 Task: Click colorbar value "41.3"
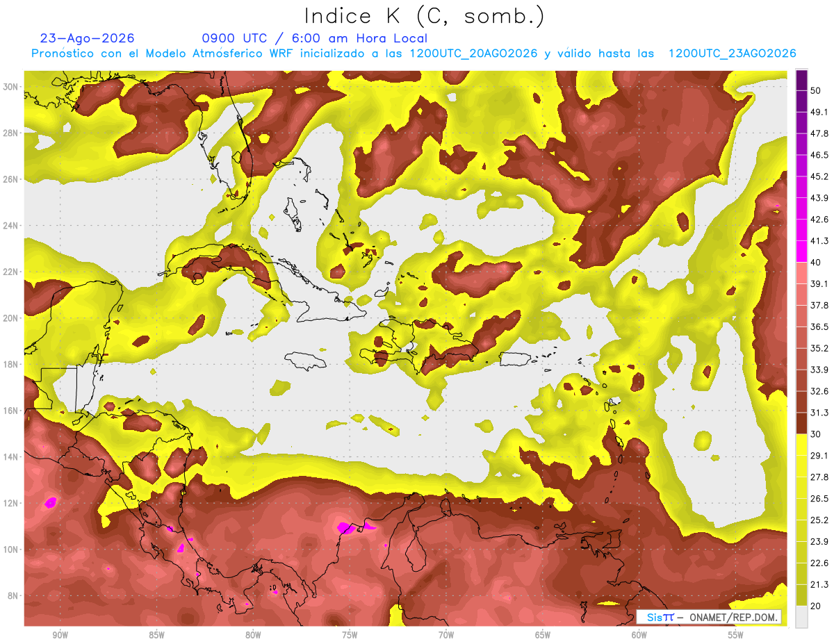tap(819, 241)
